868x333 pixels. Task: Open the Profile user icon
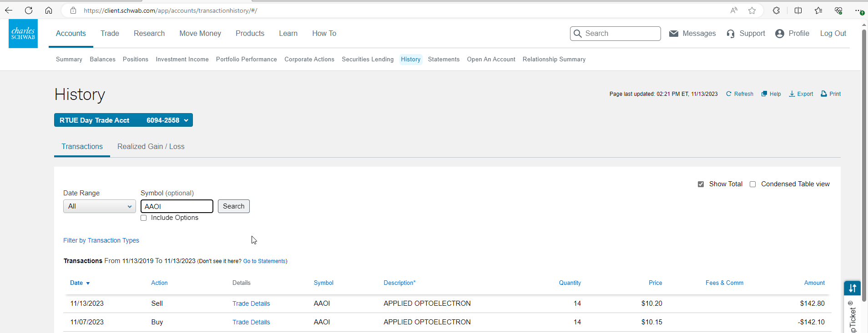click(780, 34)
